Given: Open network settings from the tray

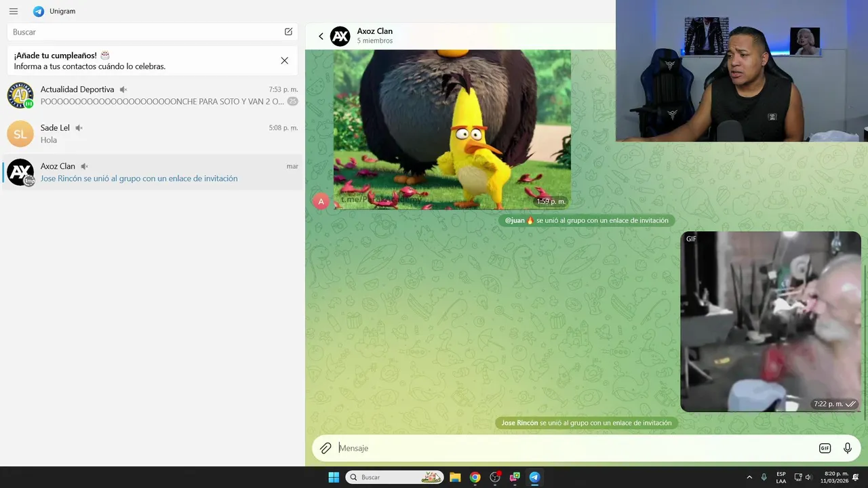Looking at the screenshot, I should point(798,477).
